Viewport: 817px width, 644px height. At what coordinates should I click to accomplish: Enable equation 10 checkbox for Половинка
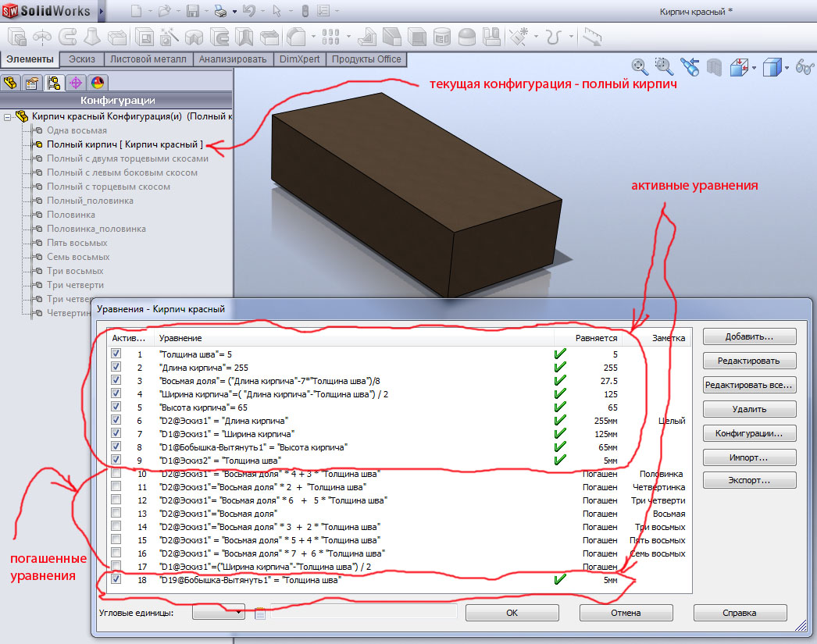point(116,474)
